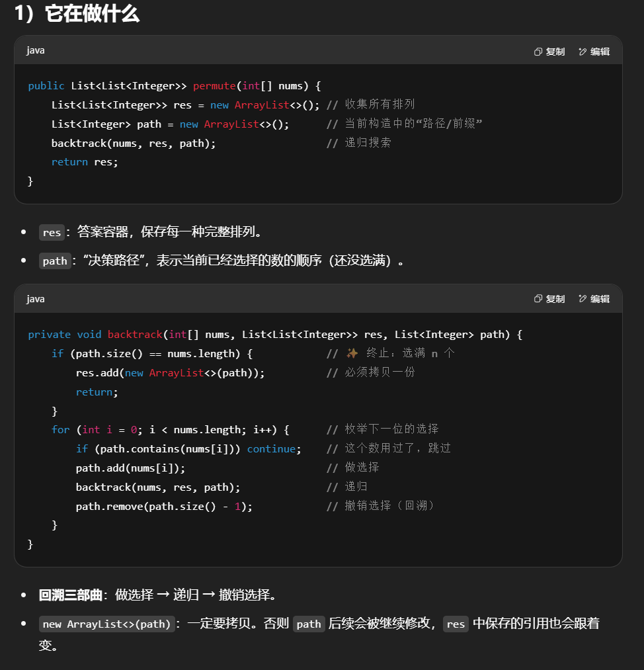
Task: Click the bold 回溯三部曲 text
Action: [x=70, y=595]
